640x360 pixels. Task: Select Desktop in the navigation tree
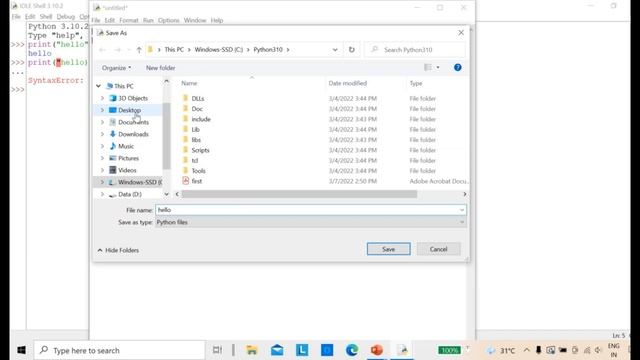tap(129, 110)
